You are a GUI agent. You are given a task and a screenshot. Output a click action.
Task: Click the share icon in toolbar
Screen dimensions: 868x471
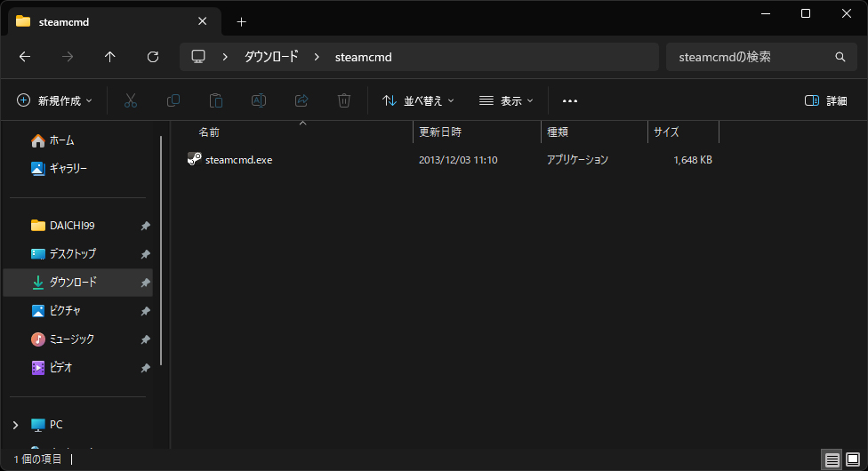pos(301,100)
